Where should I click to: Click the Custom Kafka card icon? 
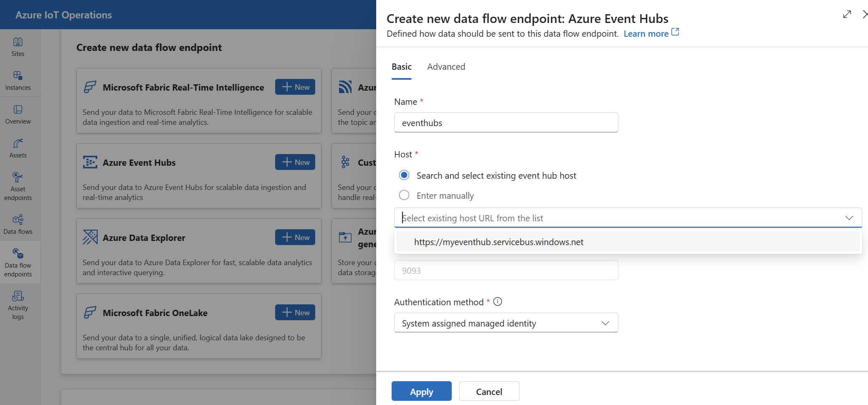coord(345,162)
